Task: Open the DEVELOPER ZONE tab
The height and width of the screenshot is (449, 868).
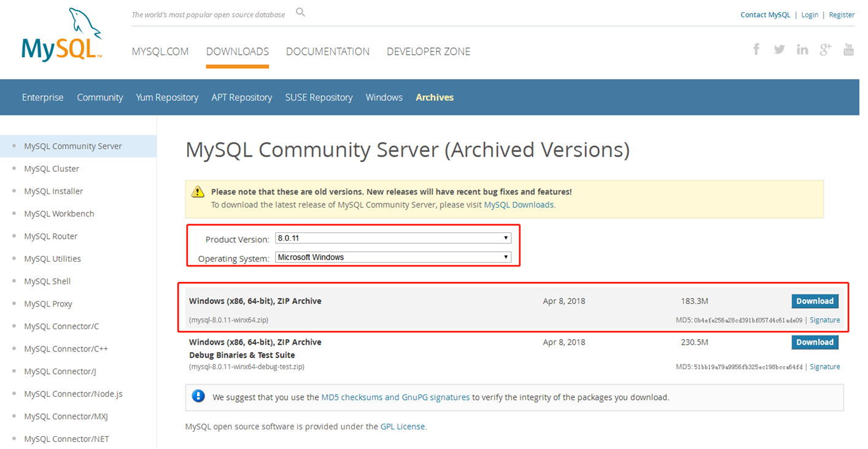Action: (x=428, y=52)
